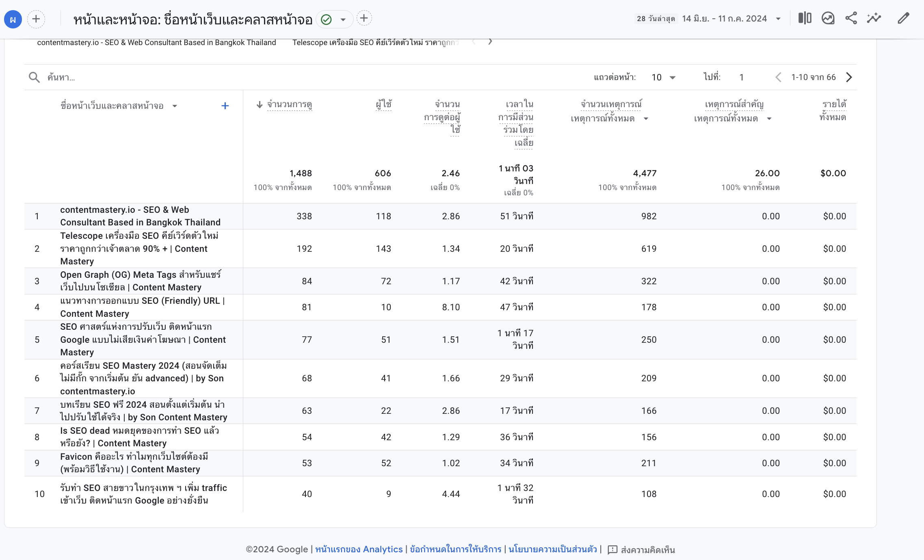924x560 pixels.
Task: Click the search magnifier icon
Action: pyautogui.click(x=34, y=77)
